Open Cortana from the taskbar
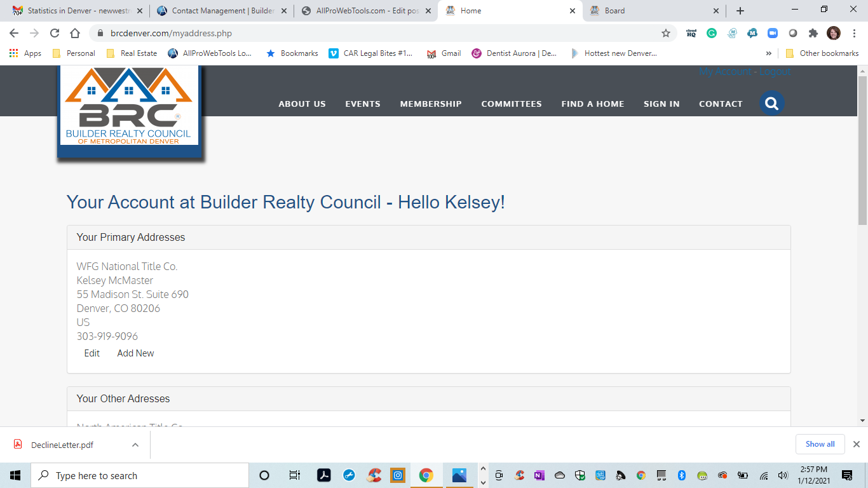Viewport: 868px width, 488px height. click(264, 475)
